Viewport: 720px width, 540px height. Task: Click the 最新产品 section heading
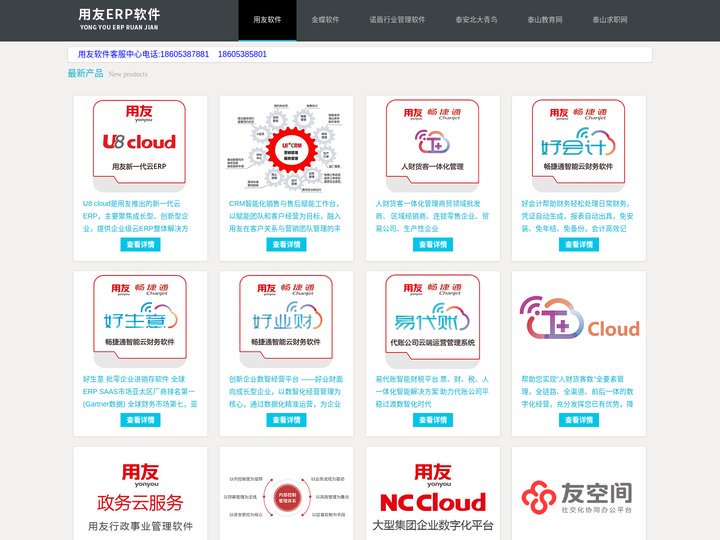(x=85, y=73)
